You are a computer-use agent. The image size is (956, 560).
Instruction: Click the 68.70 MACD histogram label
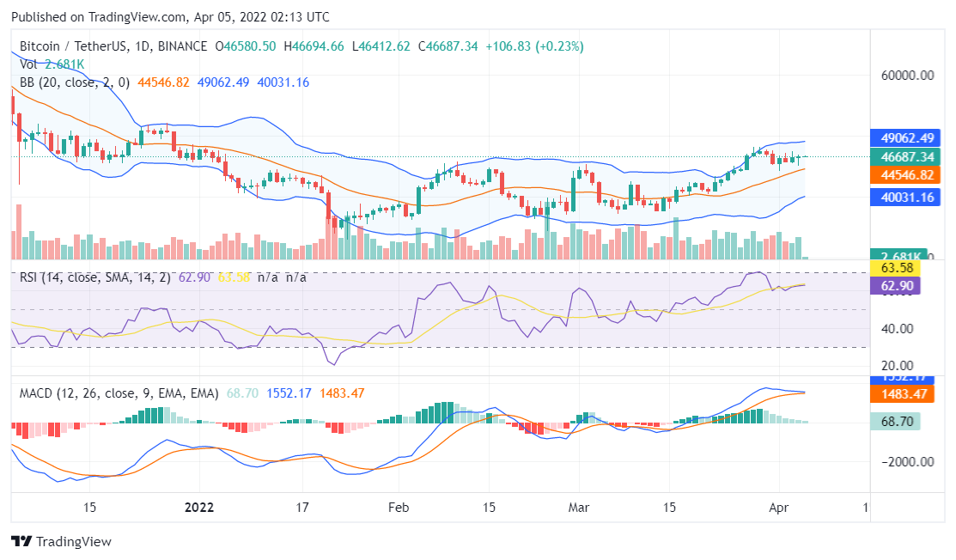tap(897, 422)
